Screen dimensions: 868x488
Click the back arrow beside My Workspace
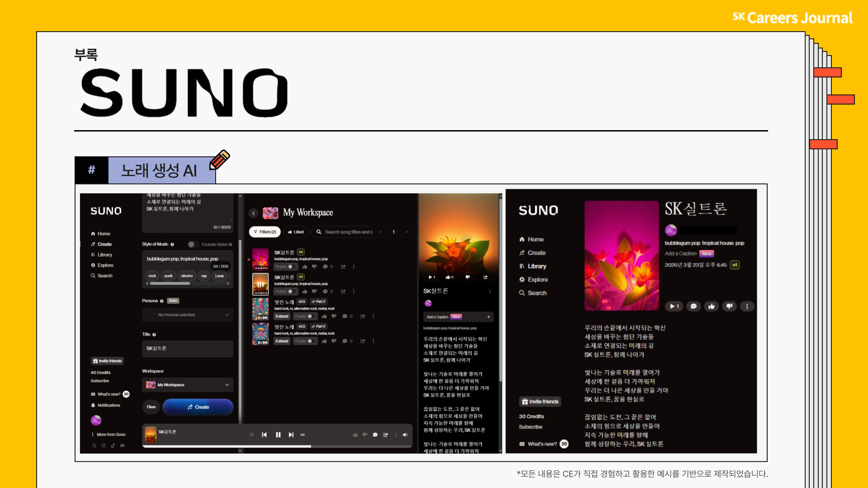[254, 213]
